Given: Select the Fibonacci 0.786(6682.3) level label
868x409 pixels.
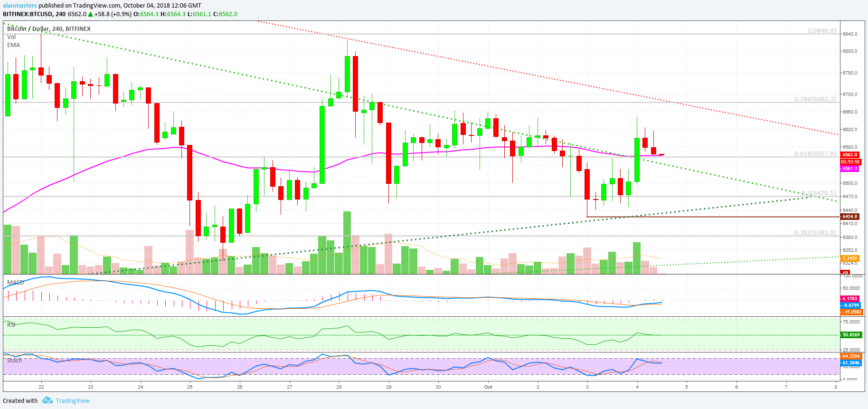Looking at the screenshot, I should (x=815, y=99).
